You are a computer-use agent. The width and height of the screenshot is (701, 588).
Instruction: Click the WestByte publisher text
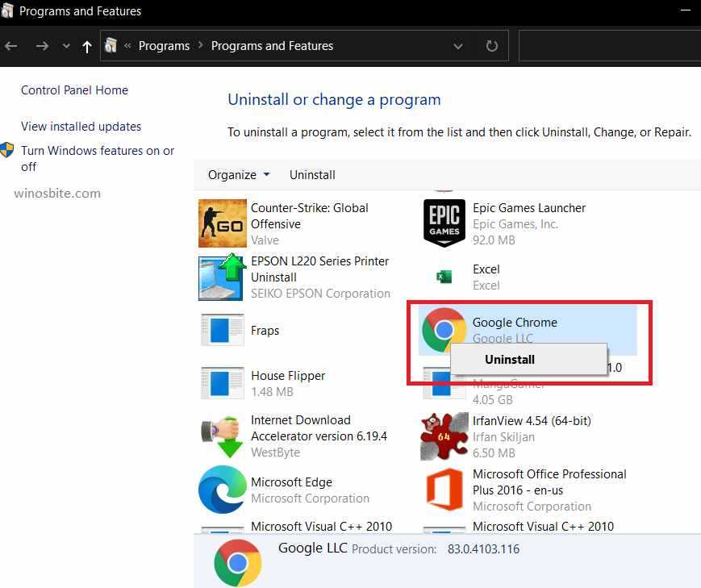point(275,452)
